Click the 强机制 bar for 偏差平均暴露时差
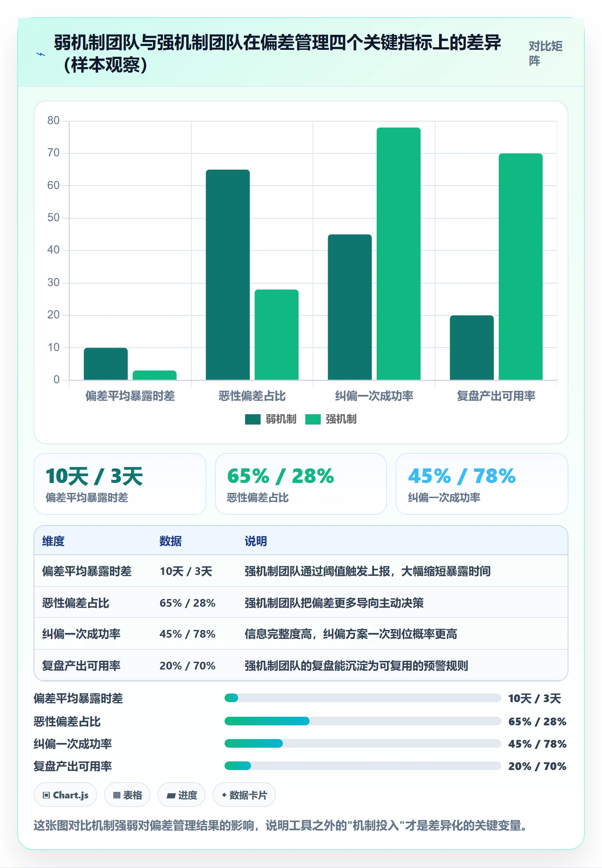Screen dimensions: 602x868 154,375
